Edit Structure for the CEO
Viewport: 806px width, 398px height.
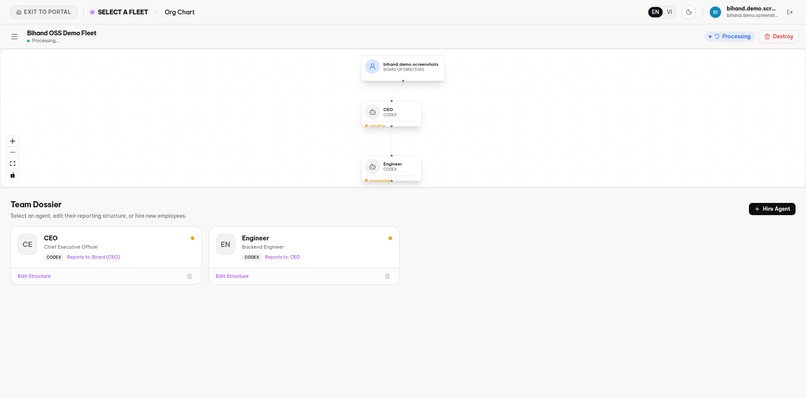click(34, 276)
